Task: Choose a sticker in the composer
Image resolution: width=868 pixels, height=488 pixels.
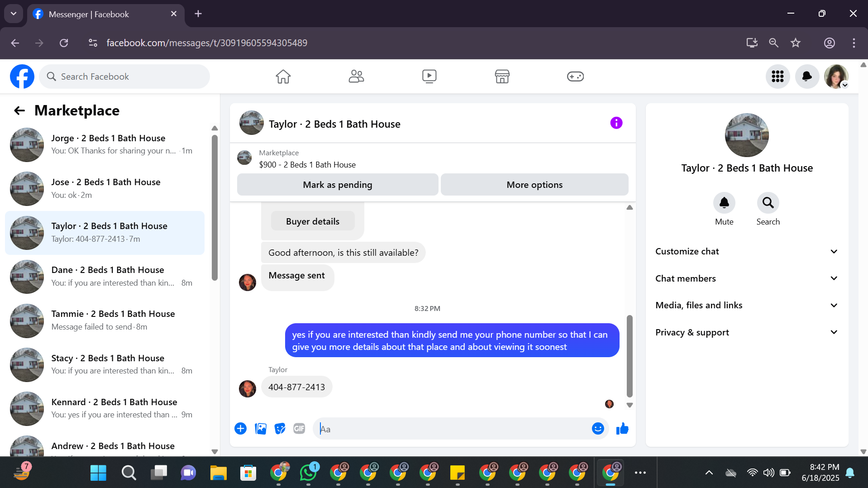Action: tap(280, 429)
